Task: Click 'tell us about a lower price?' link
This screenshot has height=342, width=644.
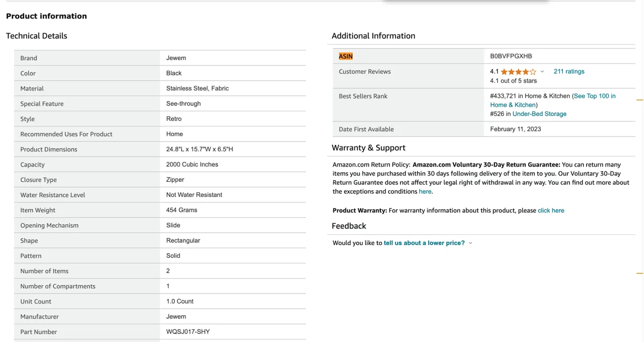Action: point(424,243)
